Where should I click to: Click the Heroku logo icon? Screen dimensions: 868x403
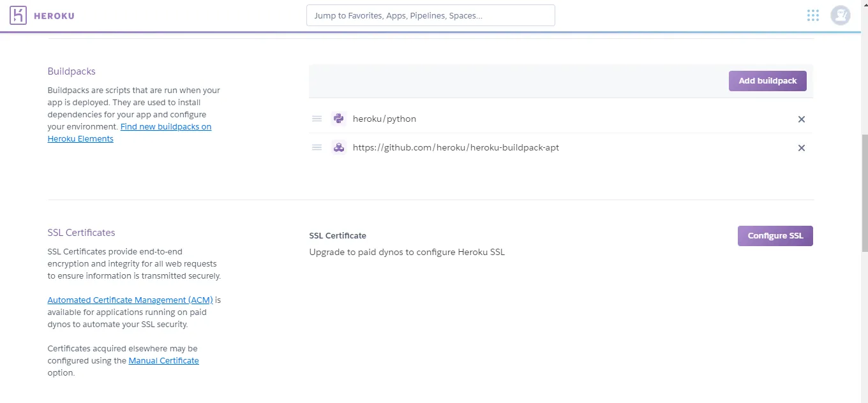[19, 15]
